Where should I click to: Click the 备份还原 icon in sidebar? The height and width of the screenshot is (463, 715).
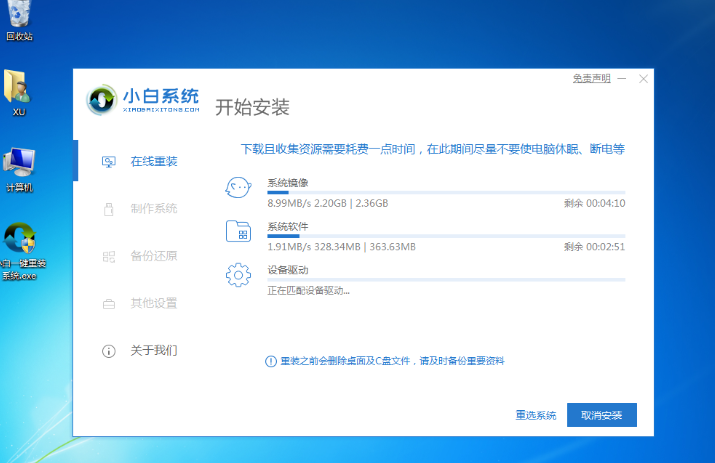click(x=109, y=256)
